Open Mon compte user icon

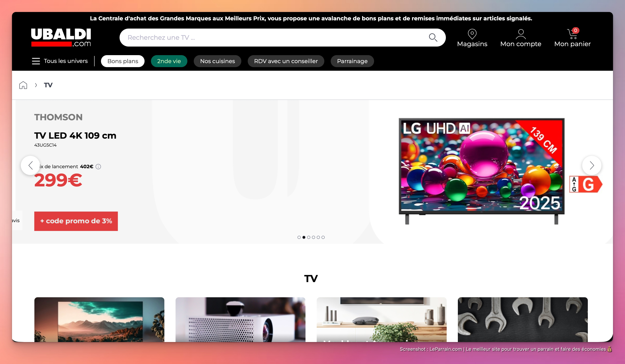(521, 34)
